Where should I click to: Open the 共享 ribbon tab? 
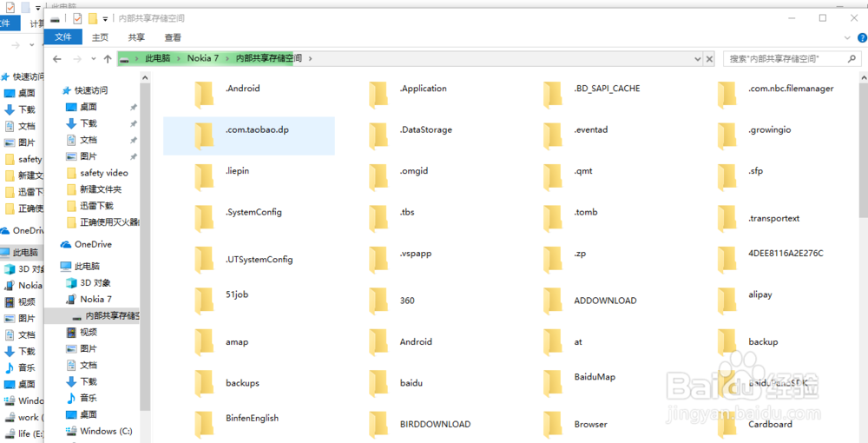coord(137,37)
